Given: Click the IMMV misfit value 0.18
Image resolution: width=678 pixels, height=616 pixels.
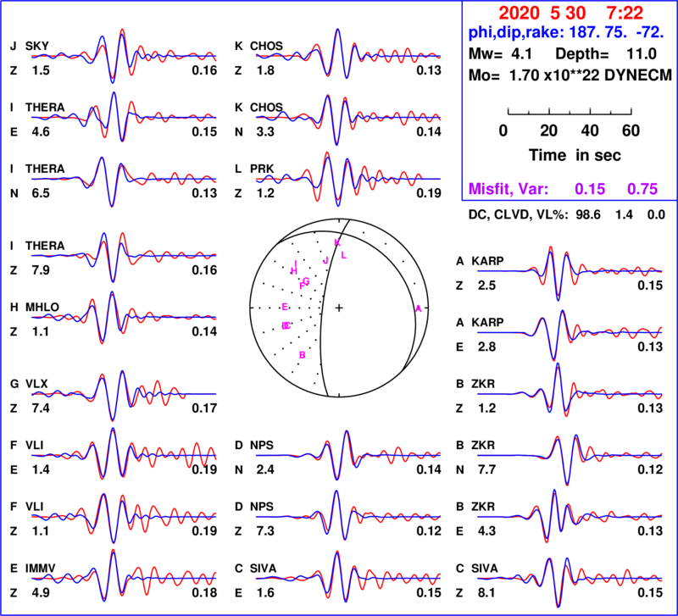Looking at the screenshot, I should [204, 592].
